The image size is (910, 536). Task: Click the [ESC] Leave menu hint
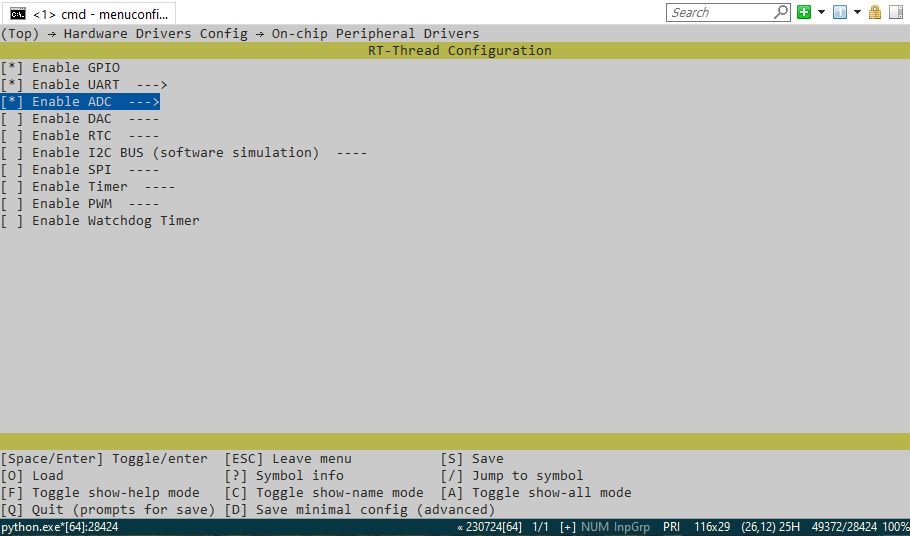[288, 459]
